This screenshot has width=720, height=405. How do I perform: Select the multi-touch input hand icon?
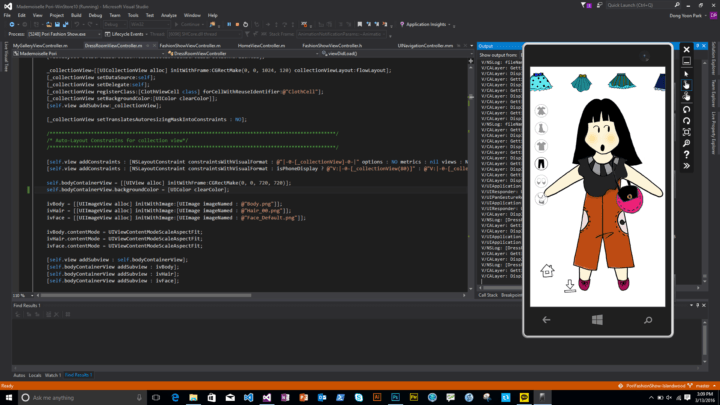pos(686,96)
